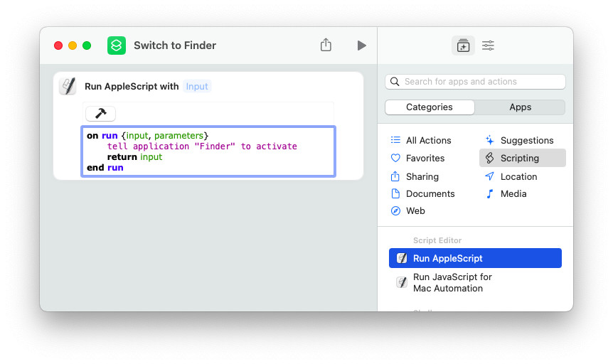Open Location category
613x364 pixels.
point(518,177)
